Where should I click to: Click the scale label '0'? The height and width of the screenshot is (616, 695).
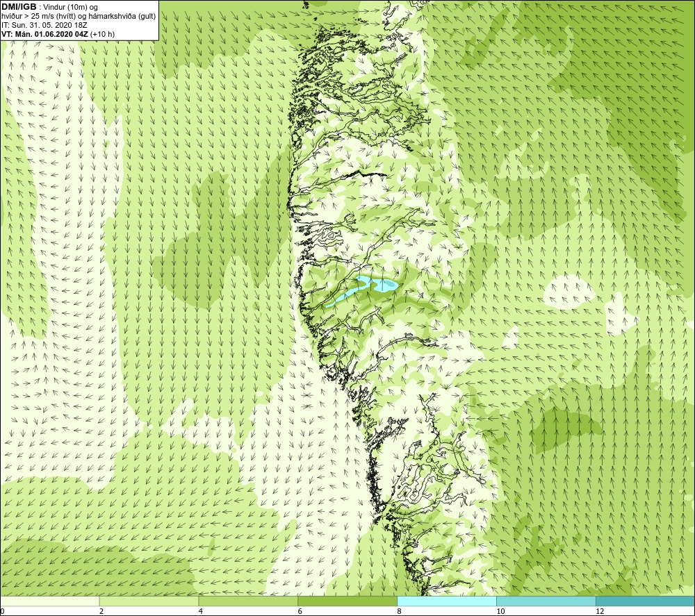(2, 612)
